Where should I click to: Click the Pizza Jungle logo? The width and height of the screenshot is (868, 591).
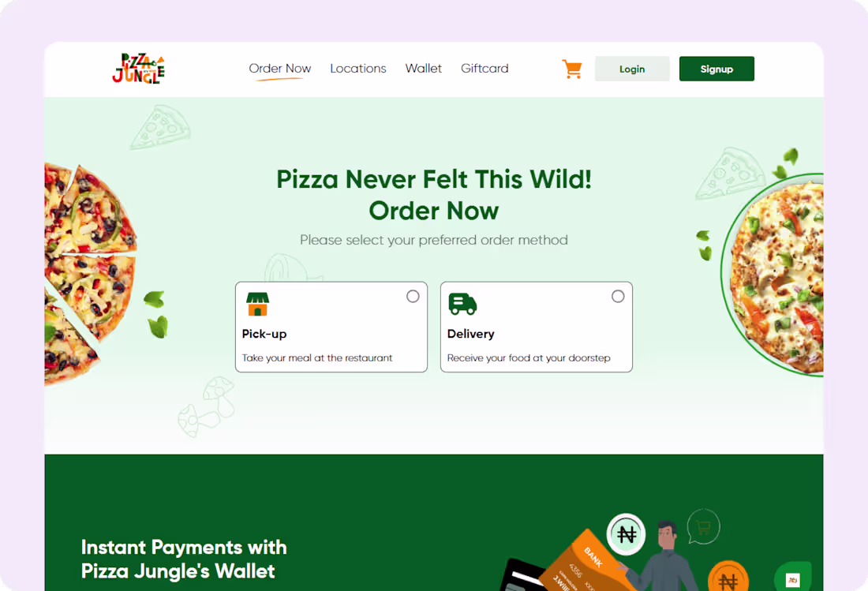pos(138,69)
